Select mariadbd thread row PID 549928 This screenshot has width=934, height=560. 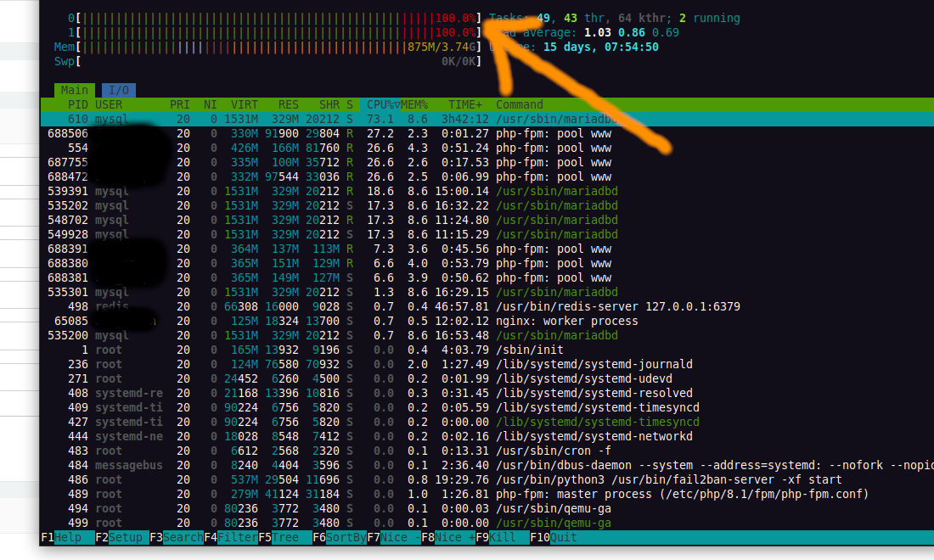(x=487, y=234)
